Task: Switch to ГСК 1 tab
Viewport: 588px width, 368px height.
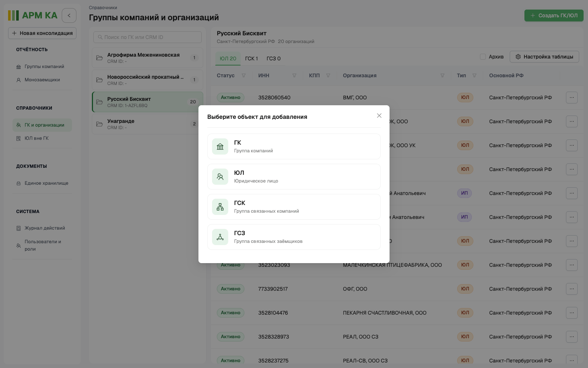Action: point(251,59)
